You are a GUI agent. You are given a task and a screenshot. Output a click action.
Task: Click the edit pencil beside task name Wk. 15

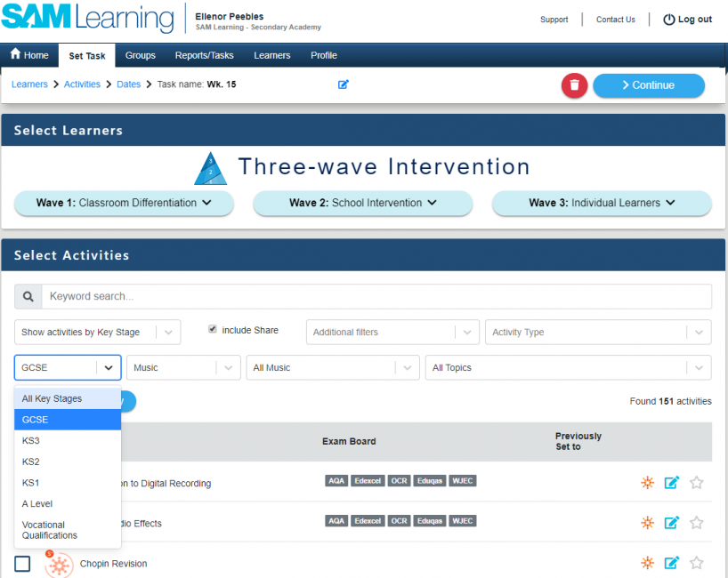(x=344, y=84)
